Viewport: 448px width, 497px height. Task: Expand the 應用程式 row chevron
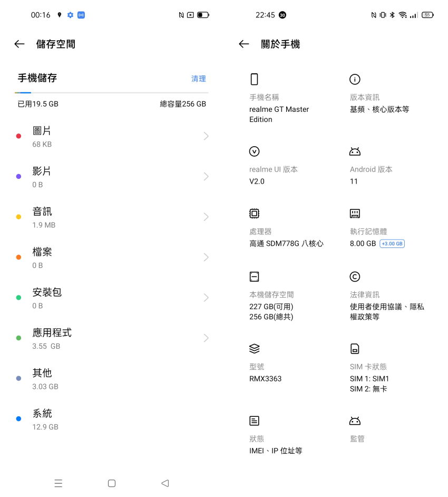206,338
